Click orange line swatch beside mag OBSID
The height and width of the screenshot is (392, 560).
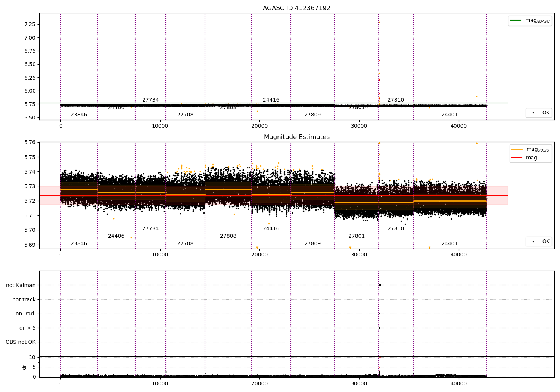pyautogui.click(x=517, y=149)
